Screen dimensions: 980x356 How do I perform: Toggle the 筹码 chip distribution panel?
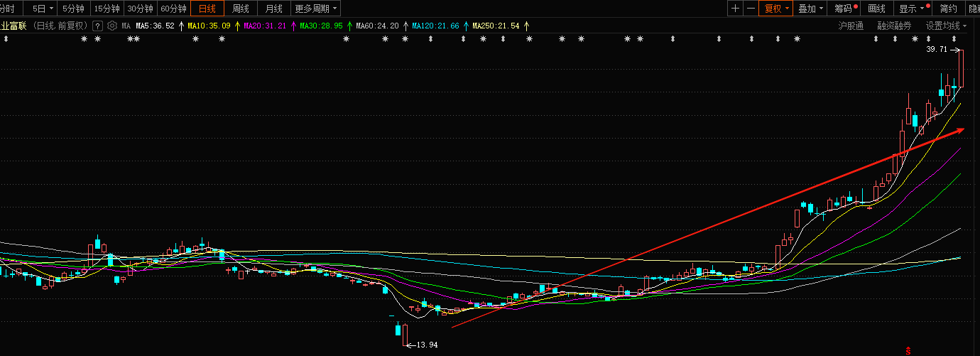[x=843, y=9]
